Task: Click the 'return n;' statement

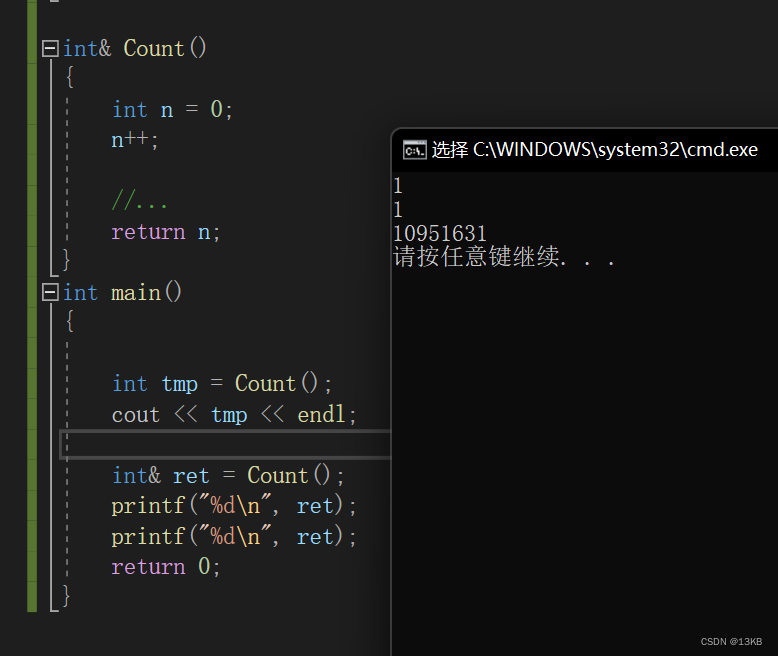Action: (x=166, y=232)
